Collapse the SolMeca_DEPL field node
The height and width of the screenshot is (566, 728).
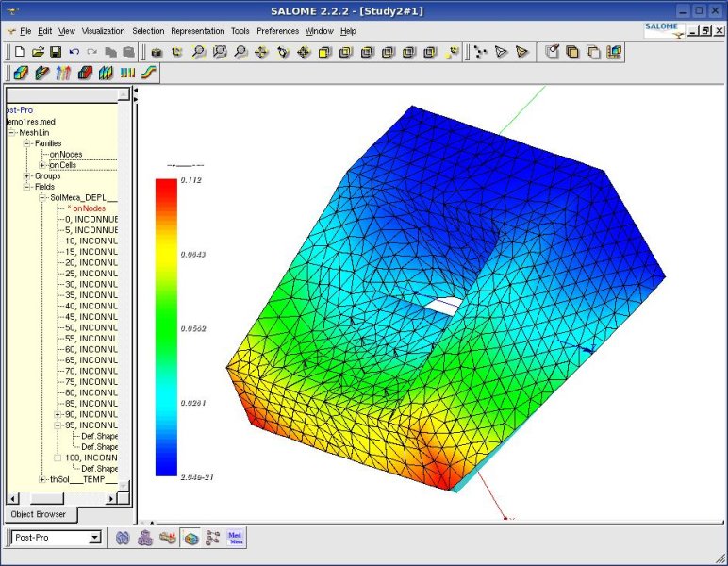coord(42,198)
